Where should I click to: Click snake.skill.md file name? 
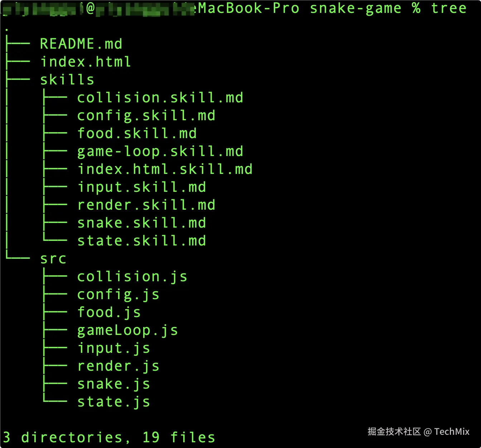[x=142, y=223]
